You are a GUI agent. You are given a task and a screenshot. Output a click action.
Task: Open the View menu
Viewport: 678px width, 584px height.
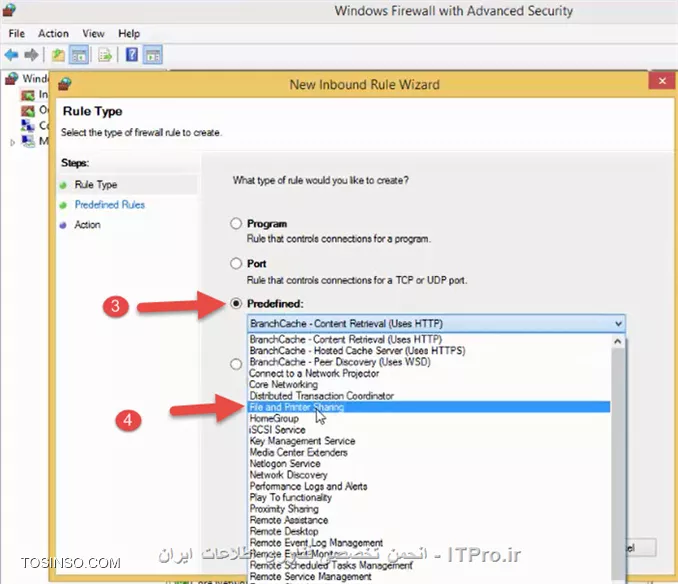point(93,33)
